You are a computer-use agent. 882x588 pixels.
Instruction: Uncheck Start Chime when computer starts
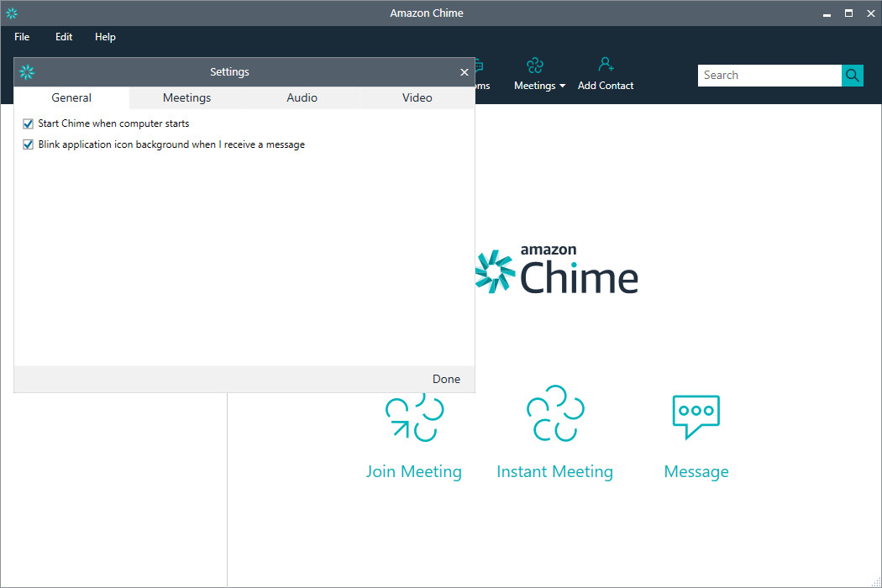(28, 123)
